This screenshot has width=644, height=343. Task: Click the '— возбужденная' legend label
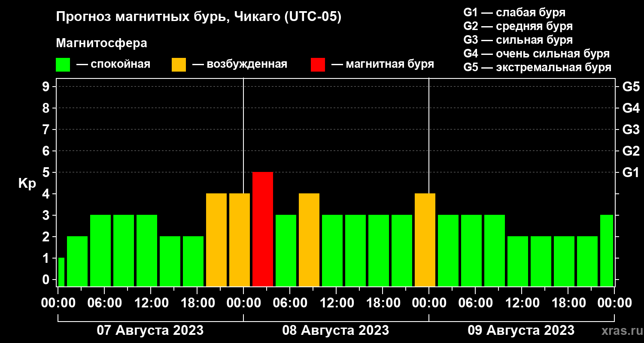pos(240,64)
